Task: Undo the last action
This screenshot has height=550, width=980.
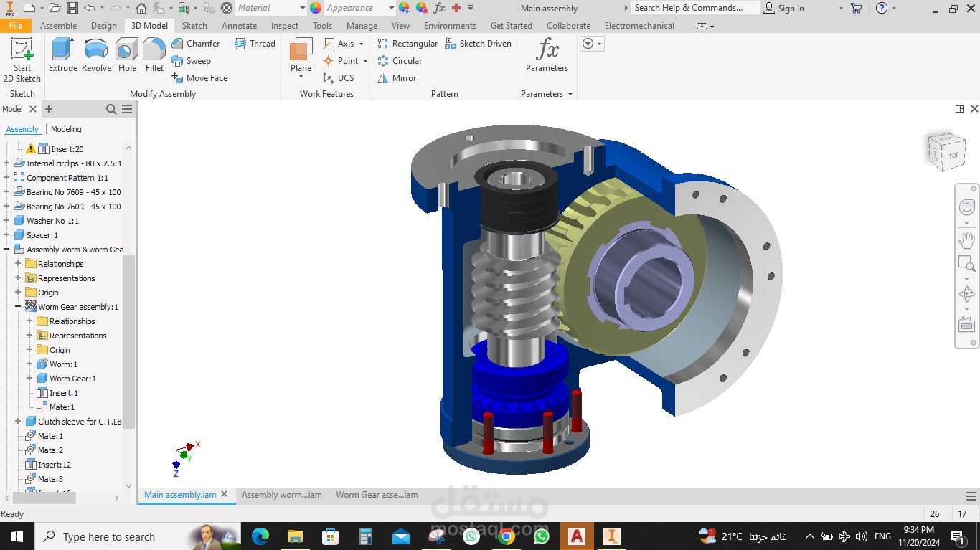Action: (90, 8)
